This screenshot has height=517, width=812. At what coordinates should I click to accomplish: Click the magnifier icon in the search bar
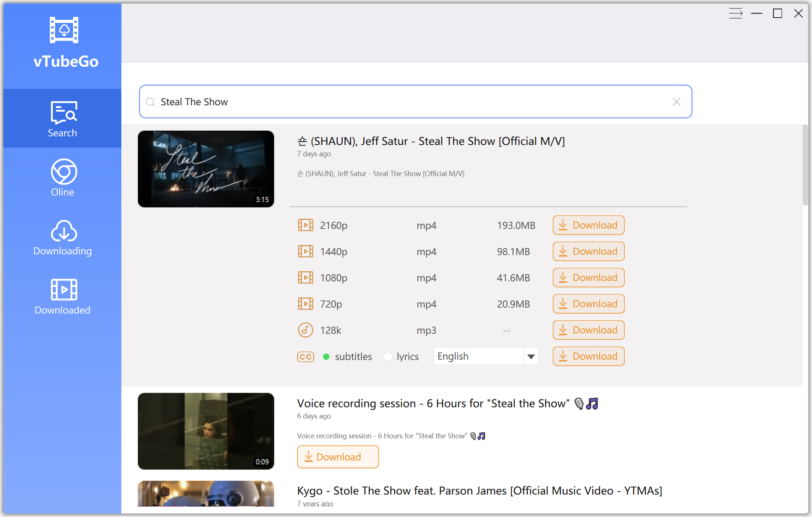click(x=150, y=102)
